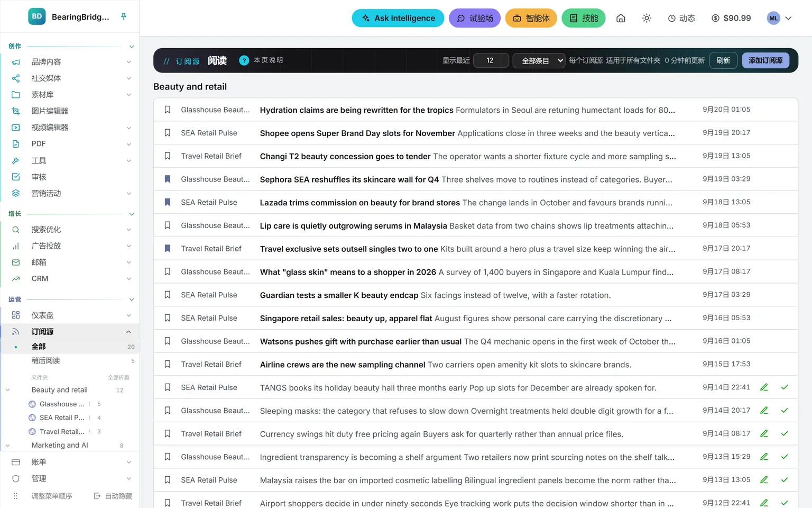Viewport: 812px width, 508px height.
Task: Edit the recent items count field showing 12
Action: tap(491, 60)
